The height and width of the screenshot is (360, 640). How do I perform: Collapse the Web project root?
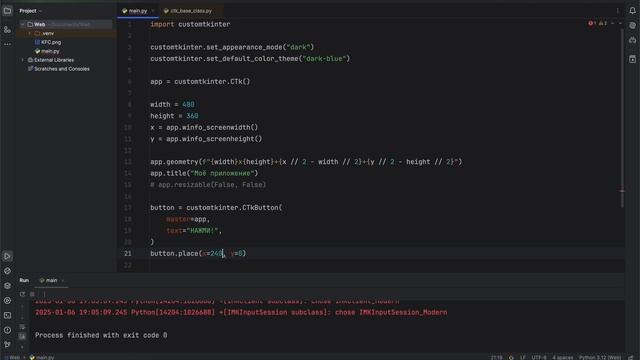point(22,24)
